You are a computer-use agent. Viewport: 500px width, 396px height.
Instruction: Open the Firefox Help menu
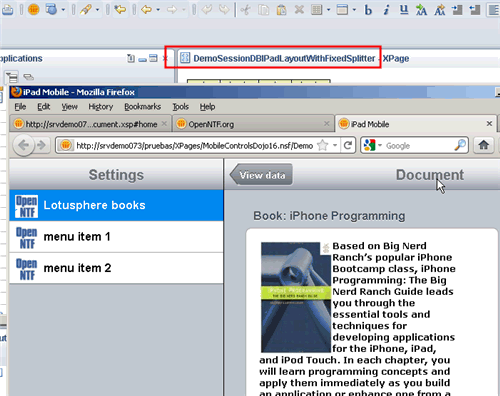pyautogui.click(x=207, y=107)
